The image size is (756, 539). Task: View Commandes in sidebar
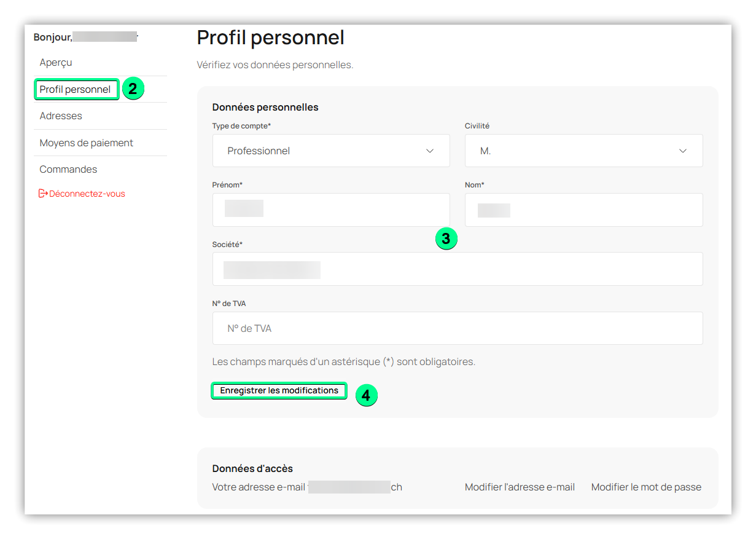pyautogui.click(x=68, y=170)
